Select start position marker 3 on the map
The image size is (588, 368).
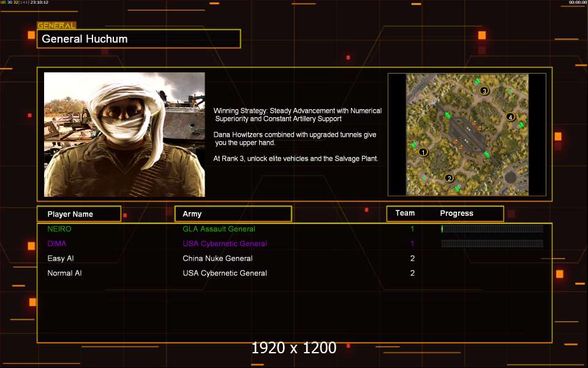coord(484,91)
